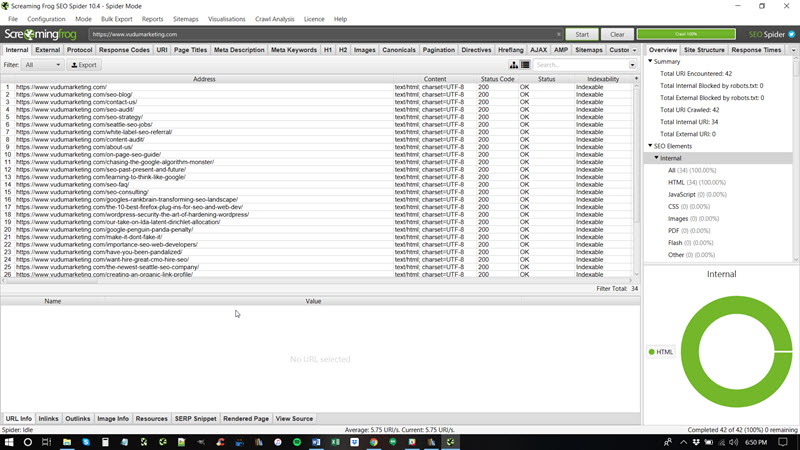
Task: Click the Export button
Action: (84, 65)
